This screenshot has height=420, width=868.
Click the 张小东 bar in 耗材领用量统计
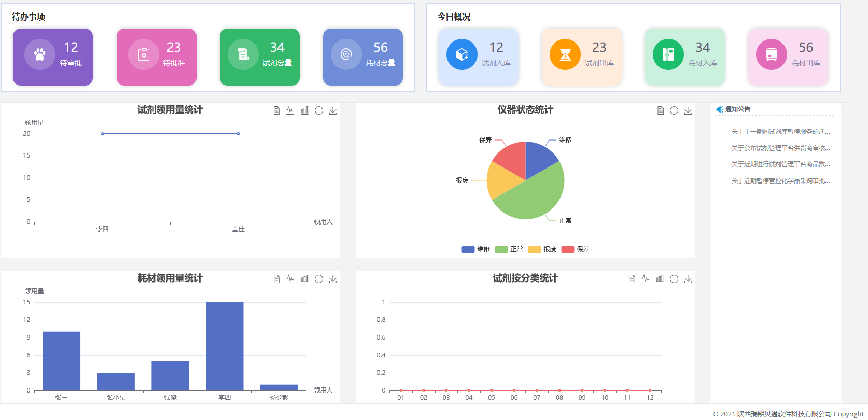(x=116, y=382)
